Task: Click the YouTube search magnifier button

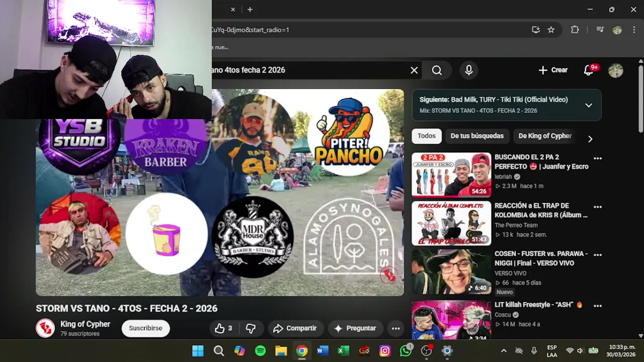Action: tap(437, 70)
